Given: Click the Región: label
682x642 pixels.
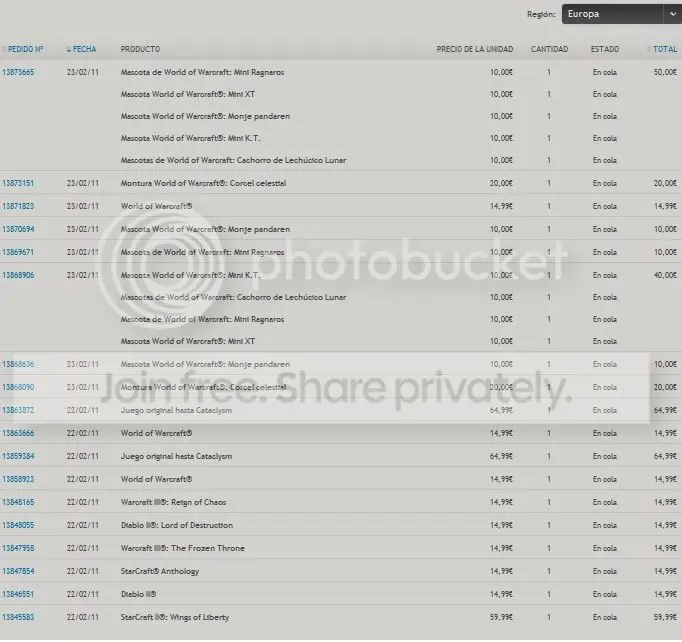Looking at the screenshot, I should tap(541, 14).
